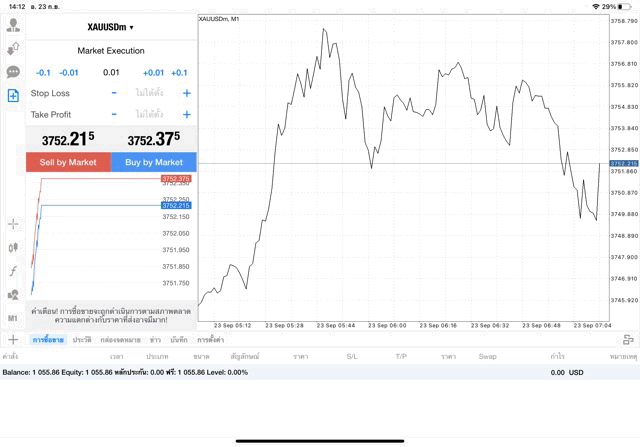The image size is (640, 447).
Task: Decrease the Take Profit value
Action: click(x=114, y=115)
